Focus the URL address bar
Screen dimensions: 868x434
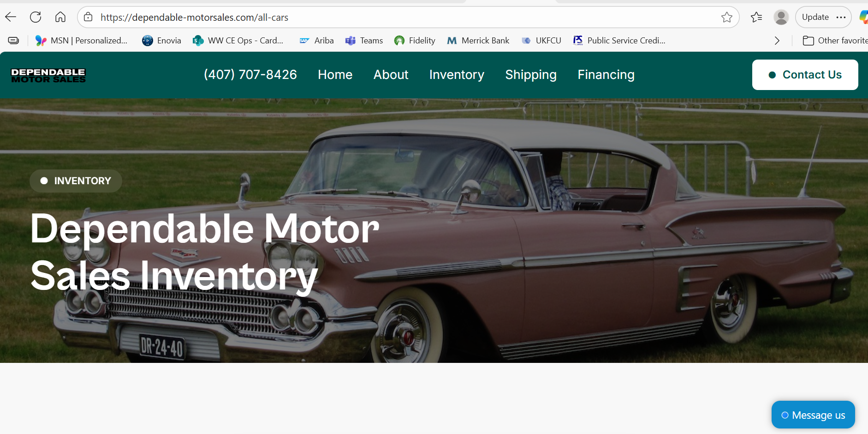(x=406, y=18)
